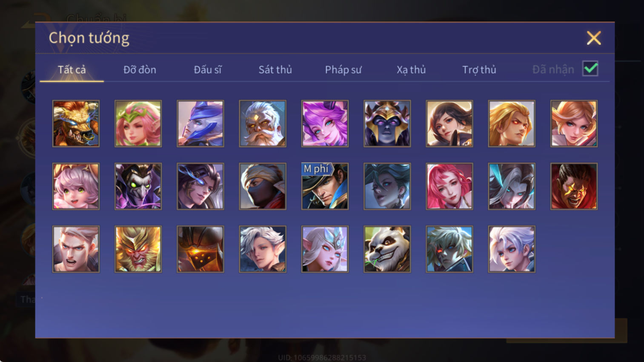The image size is (644, 362).
Task: Pick the orange lion beast hero
Action: click(76, 124)
